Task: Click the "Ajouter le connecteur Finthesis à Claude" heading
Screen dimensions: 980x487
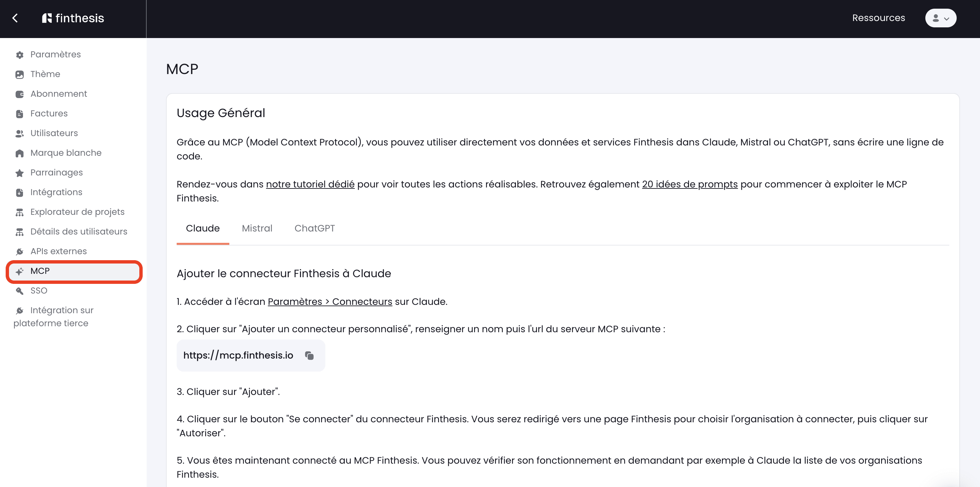Action: coord(284,274)
